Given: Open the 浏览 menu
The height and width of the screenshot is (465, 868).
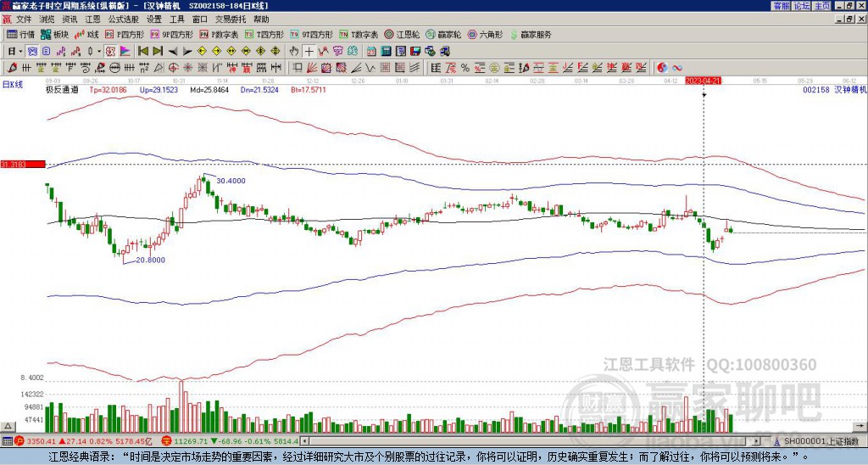Looking at the screenshot, I should 47,20.
